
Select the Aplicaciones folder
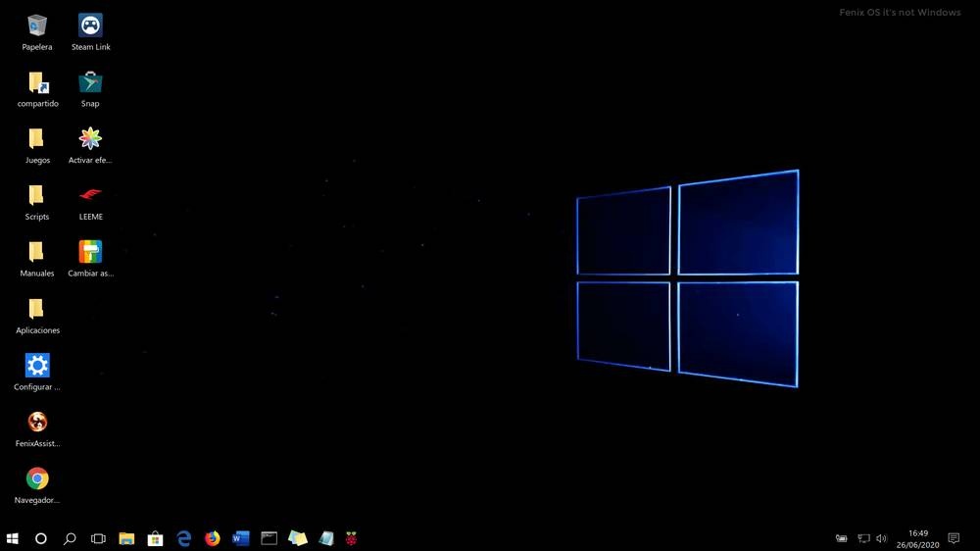point(36,309)
